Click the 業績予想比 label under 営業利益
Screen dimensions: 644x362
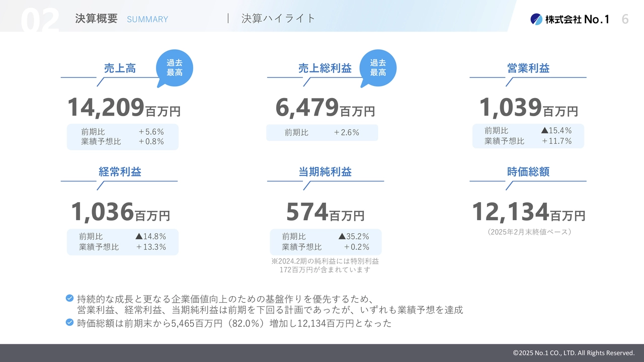click(505, 141)
